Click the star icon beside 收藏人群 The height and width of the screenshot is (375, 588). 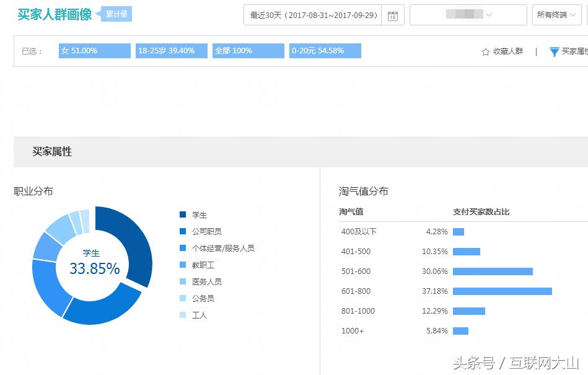485,52
